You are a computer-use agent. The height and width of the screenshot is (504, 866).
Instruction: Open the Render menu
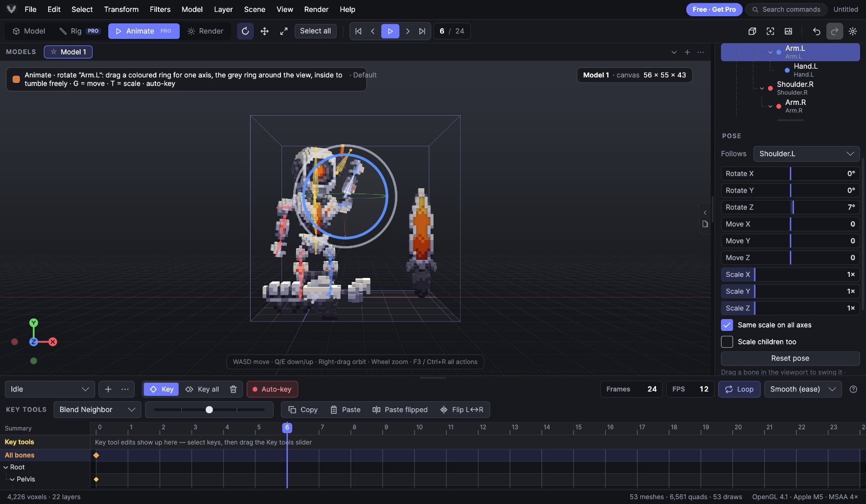coord(316,9)
